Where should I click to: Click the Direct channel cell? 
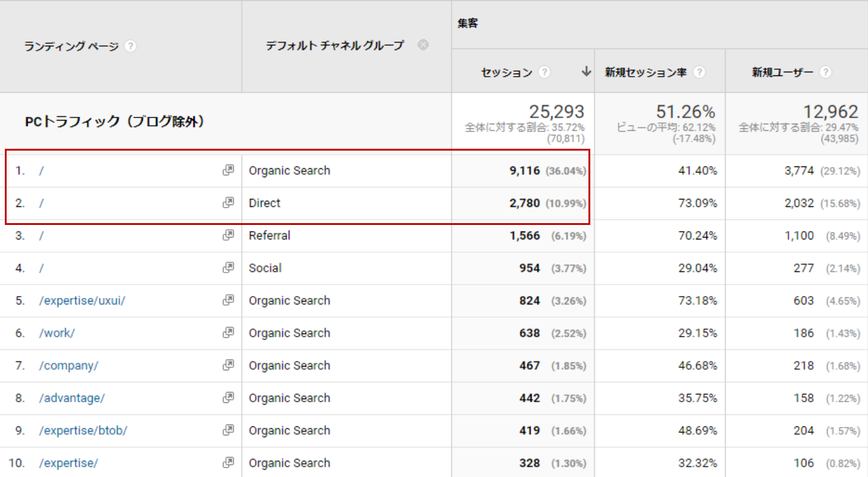click(265, 203)
